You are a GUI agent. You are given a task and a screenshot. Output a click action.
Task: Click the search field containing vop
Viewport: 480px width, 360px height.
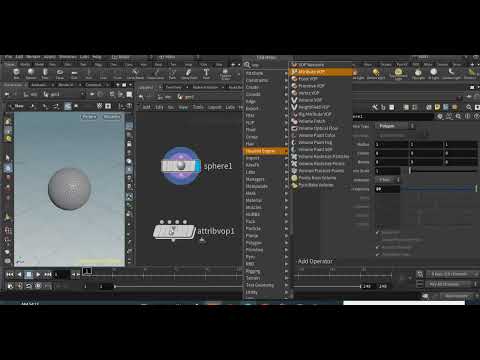pyautogui.click(x=266, y=65)
